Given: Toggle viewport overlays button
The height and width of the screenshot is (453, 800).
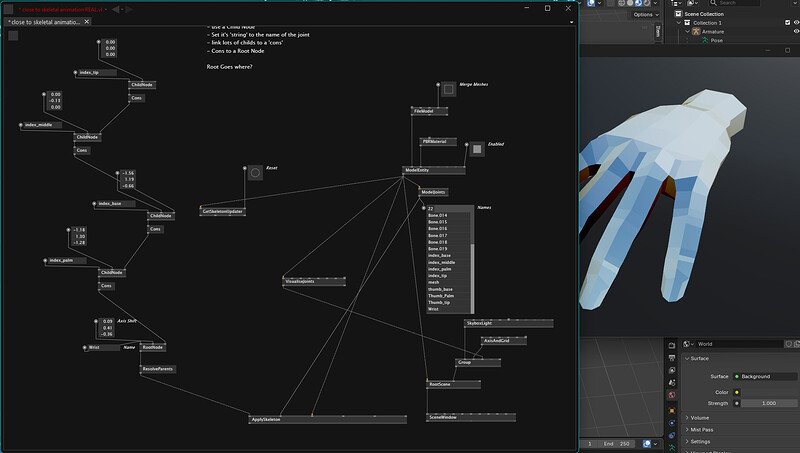Looking at the screenshot, I should point(591,3).
